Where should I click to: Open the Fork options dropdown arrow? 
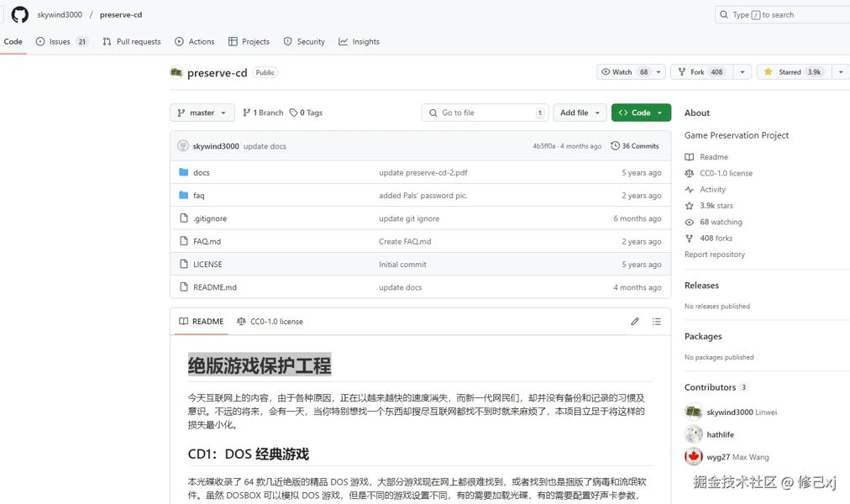(742, 72)
